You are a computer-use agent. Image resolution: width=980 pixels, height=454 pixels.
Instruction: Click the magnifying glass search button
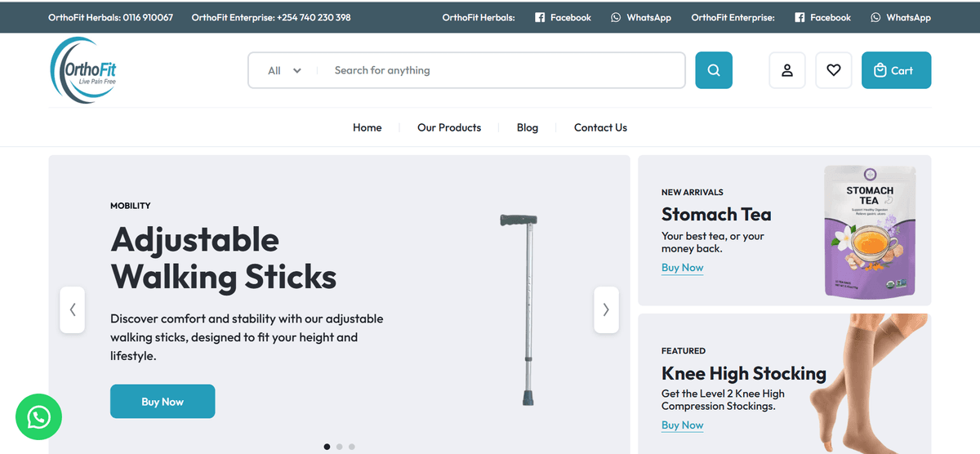[x=713, y=70]
